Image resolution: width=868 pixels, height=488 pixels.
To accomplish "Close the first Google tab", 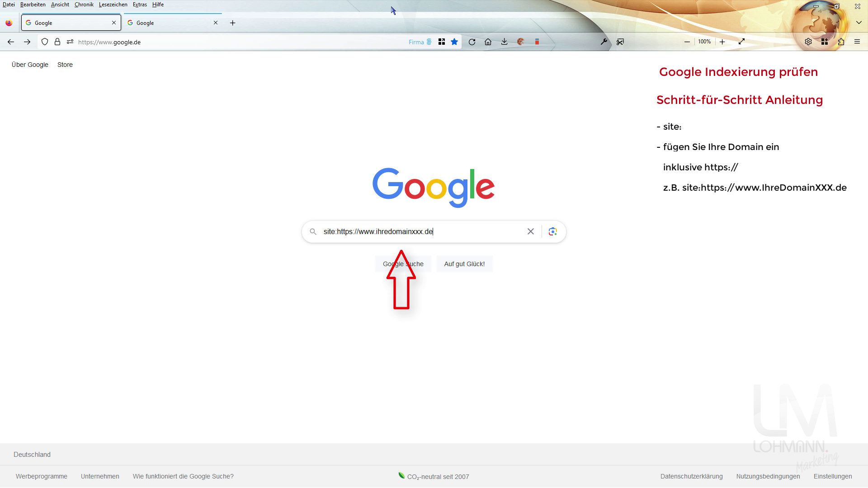I will click(114, 23).
